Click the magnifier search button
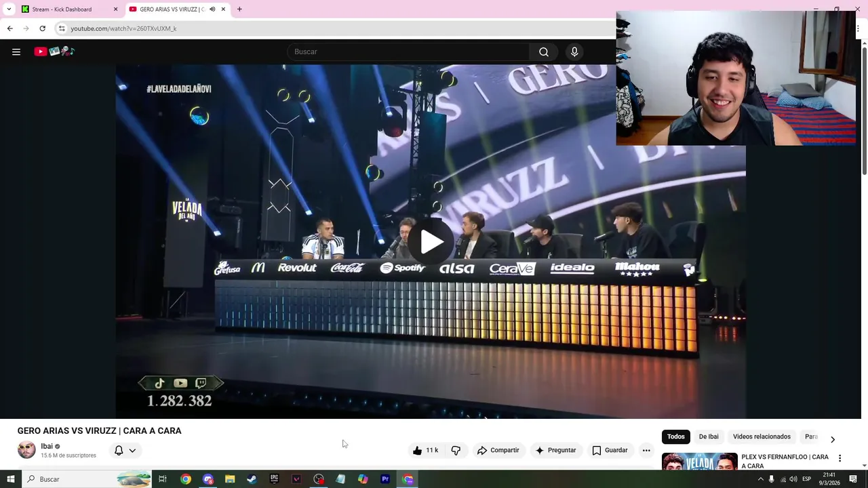The image size is (868, 488). click(x=544, y=52)
